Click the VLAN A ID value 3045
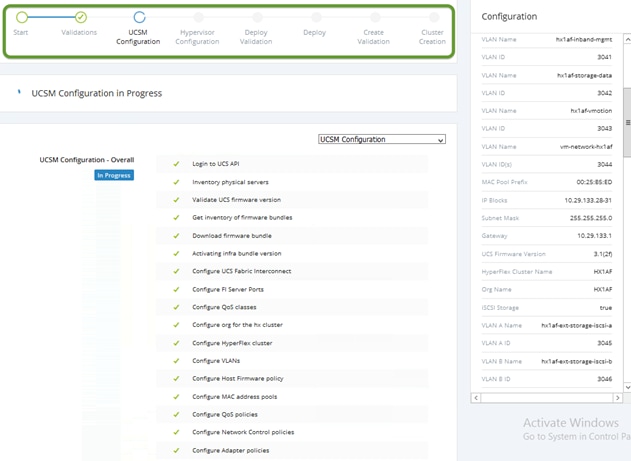This screenshot has height=461, width=631. point(604,343)
